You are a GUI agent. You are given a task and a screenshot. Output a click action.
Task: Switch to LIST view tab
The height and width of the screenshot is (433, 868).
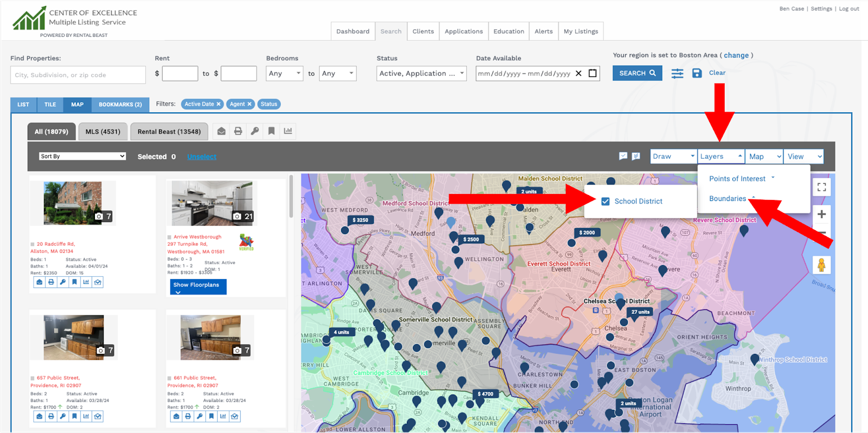point(23,105)
